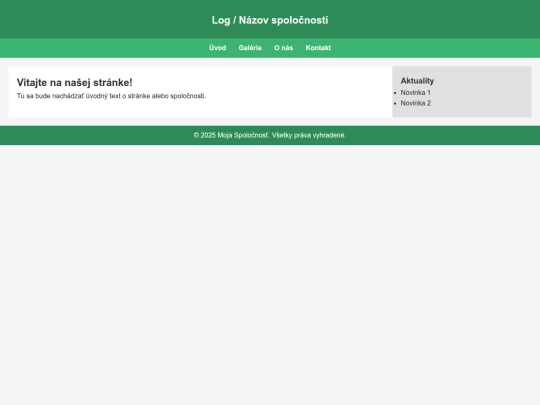This screenshot has height=405, width=540.
Task: Select the Novinka 1 list item
Action: pos(415,93)
